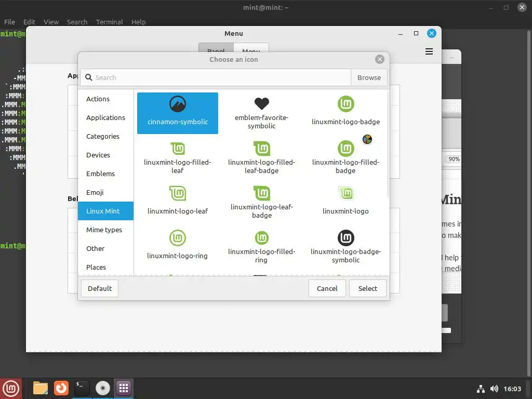Open the terminal File menu
532x399 pixels.
pyautogui.click(x=9, y=22)
